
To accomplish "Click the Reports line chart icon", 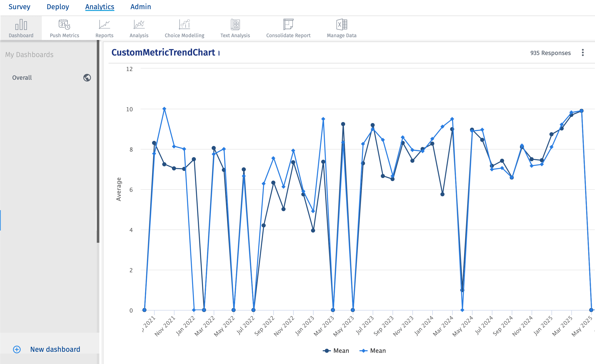I will click(x=104, y=25).
